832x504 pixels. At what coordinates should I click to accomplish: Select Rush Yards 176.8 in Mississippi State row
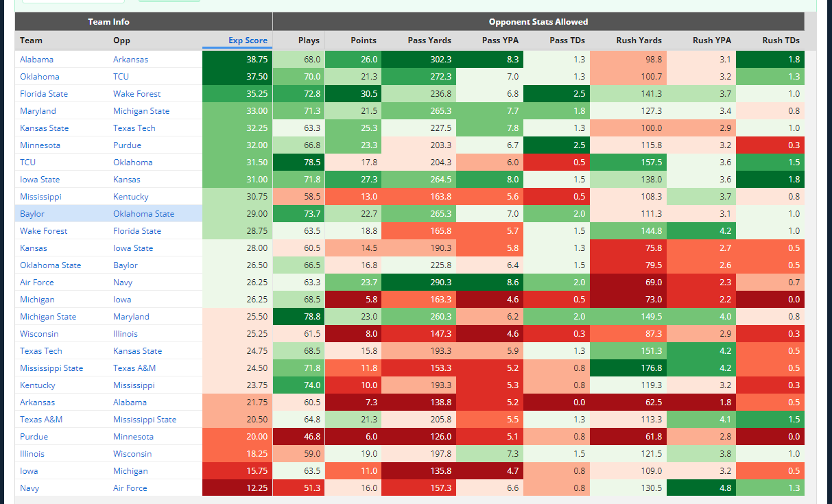[628, 368]
